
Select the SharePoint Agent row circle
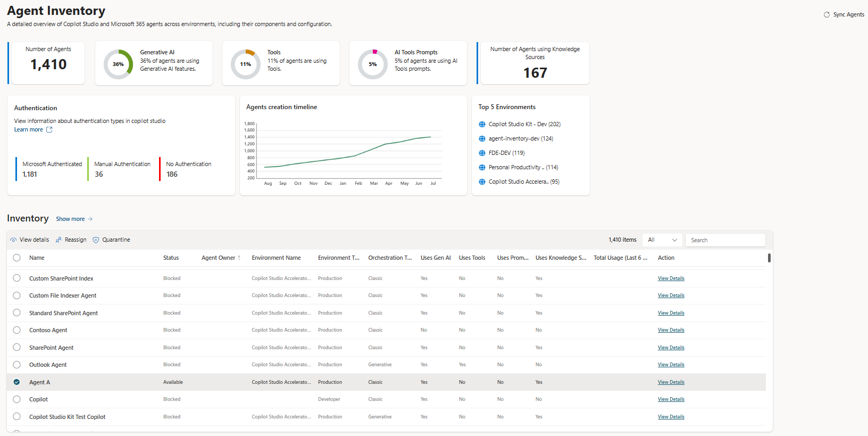point(17,348)
